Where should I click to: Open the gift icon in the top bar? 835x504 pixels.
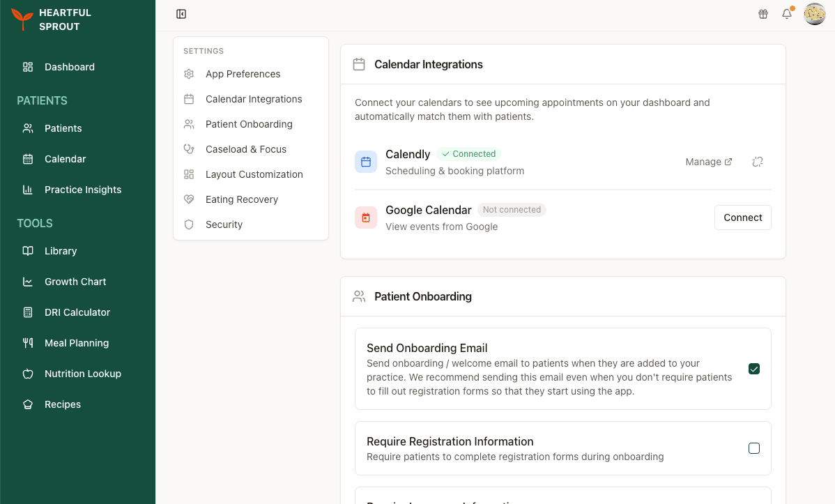[763, 14]
